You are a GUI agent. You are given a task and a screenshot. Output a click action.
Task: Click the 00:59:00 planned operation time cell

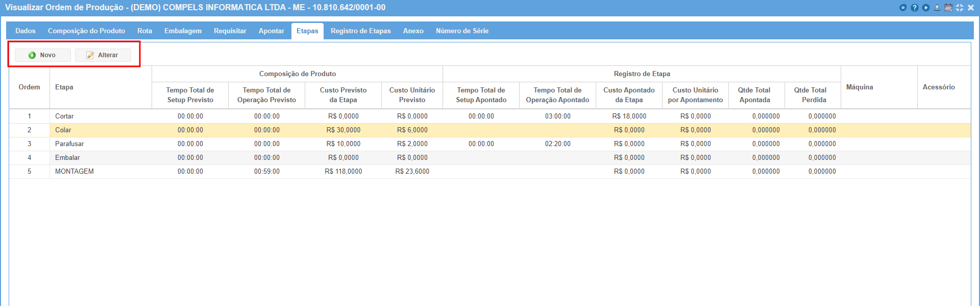(x=266, y=172)
